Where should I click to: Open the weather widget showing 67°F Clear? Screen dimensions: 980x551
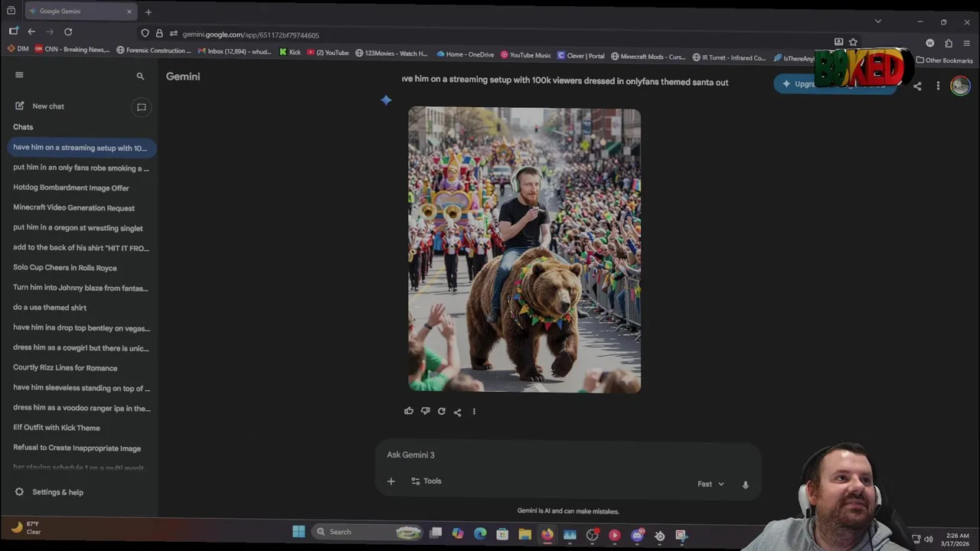click(x=27, y=528)
